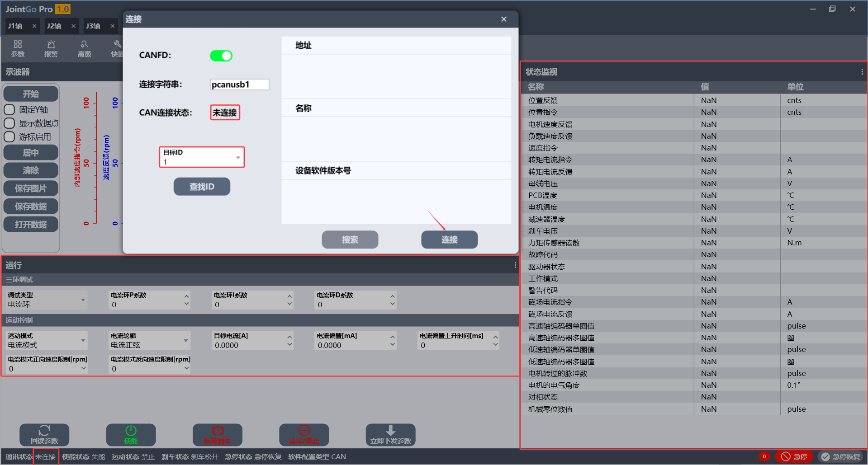868x465 pixels.
Task: Open the 运行 panel options menu dots
Action: tap(515, 265)
